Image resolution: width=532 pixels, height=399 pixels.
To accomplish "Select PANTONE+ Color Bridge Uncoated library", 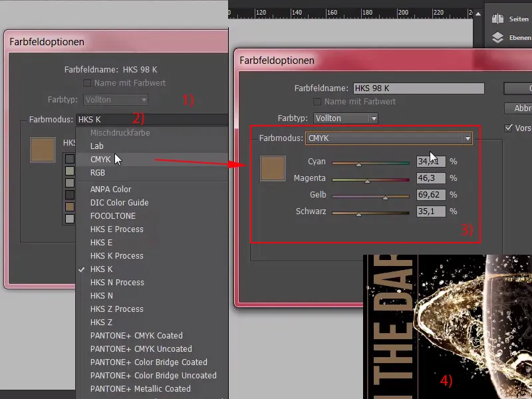I will pos(154,376).
